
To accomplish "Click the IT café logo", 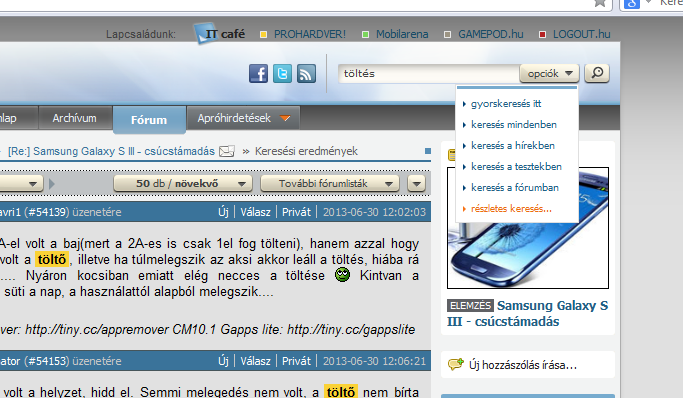I will coord(220,34).
